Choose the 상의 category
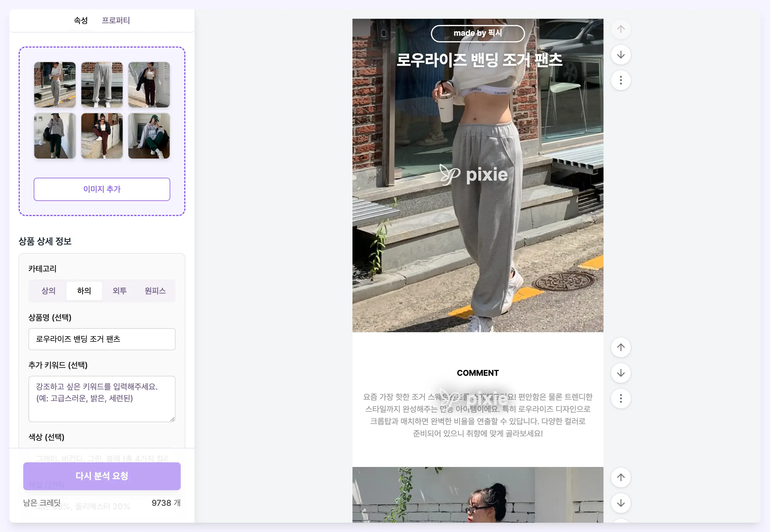Screen dimensions: 770x532 tap(48, 291)
